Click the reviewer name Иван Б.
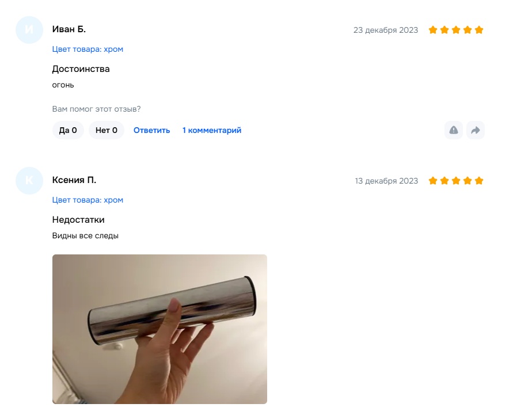 69,29
